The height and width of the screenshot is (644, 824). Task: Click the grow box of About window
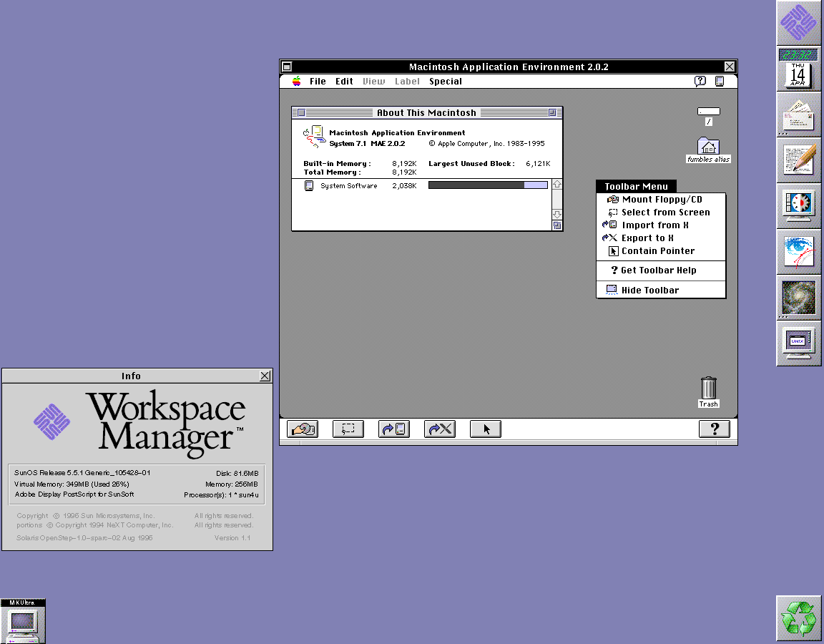click(x=557, y=225)
